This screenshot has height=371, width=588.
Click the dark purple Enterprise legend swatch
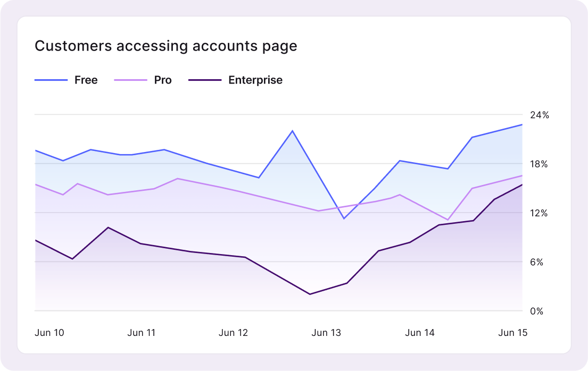[x=205, y=80]
